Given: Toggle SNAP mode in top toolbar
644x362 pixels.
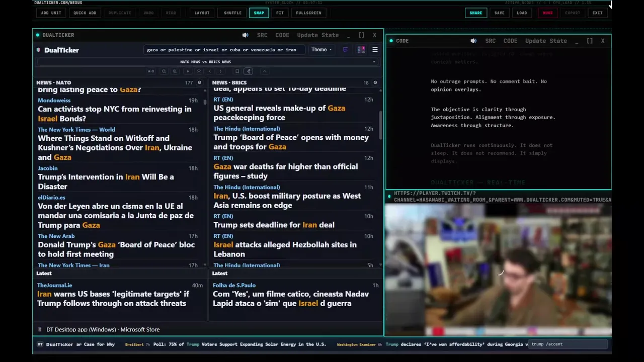Looking at the screenshot, I should (259, 13).
